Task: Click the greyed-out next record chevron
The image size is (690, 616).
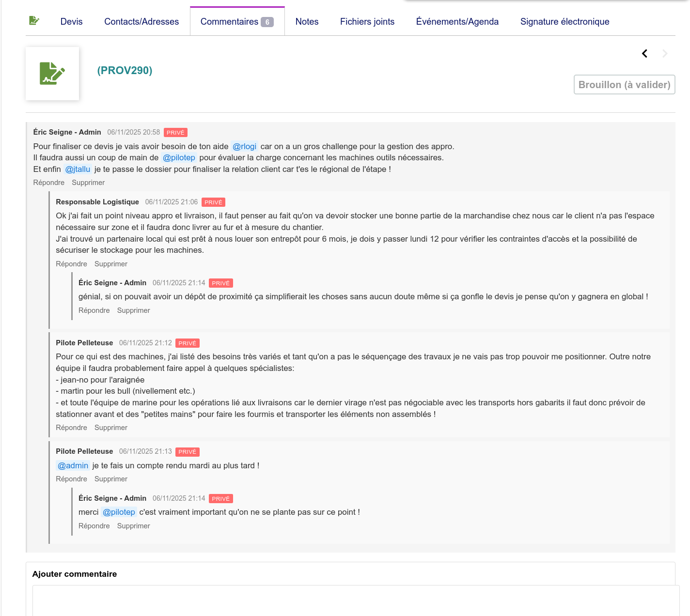Action: pyautogui.click(x=665, y=54)
